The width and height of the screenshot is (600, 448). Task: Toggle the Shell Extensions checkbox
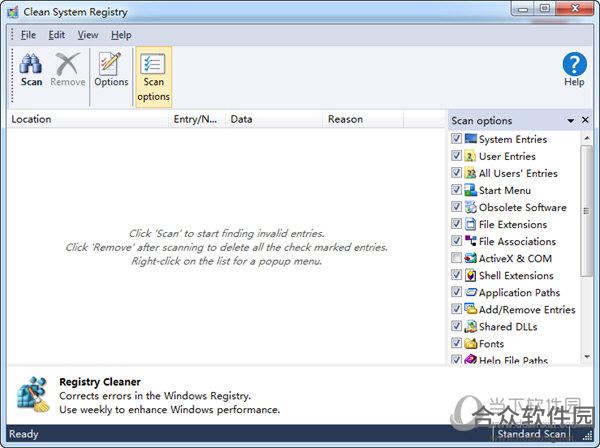pyautogui.click(x=456, y=275)
